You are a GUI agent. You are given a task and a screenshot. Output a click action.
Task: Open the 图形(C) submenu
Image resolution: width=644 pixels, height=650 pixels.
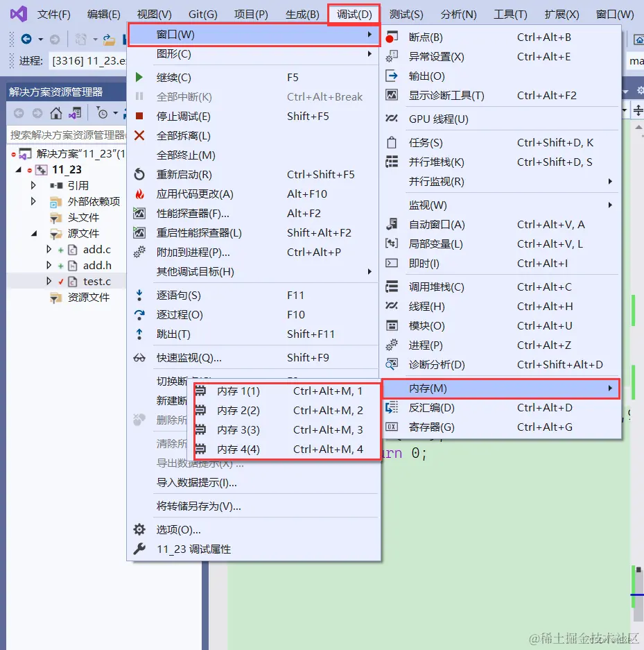coord(254,54)
